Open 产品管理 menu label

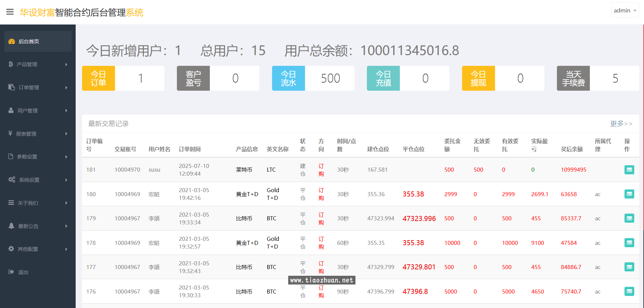(x=27, y=64)
